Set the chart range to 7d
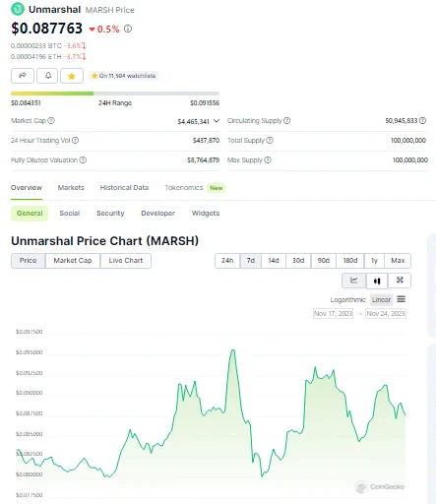This screenshot has width=436, height=504. click(x=251, y=261)
